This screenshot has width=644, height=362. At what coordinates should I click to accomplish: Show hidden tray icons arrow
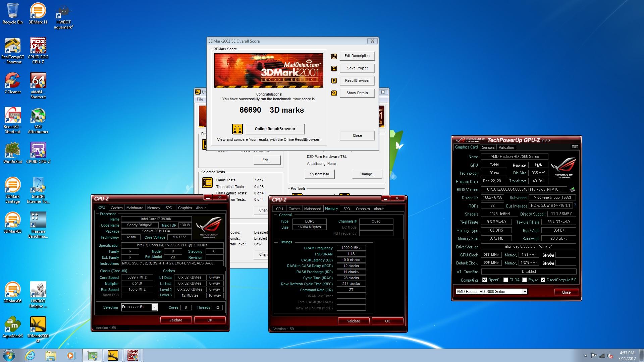[x=586, y=356]
